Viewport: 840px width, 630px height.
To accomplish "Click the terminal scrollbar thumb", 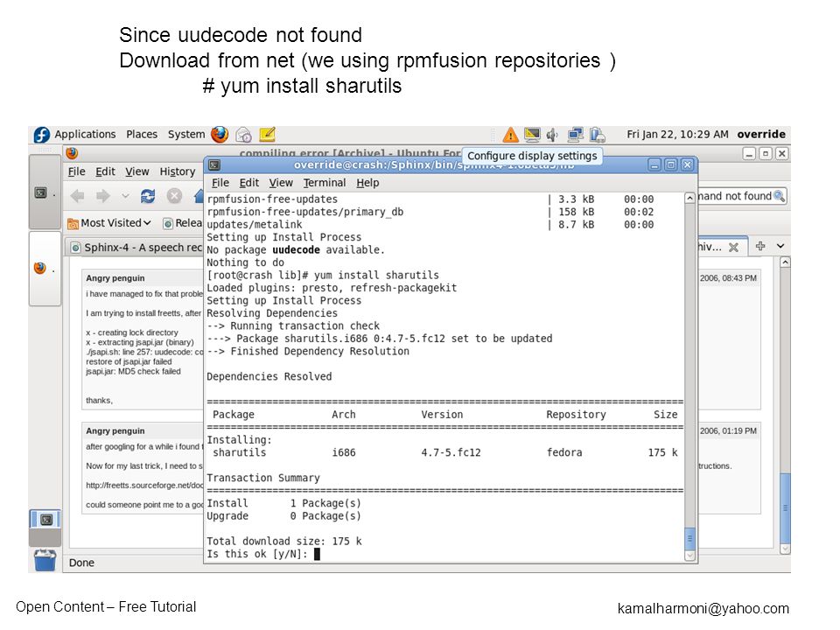I will click(690, 538).
